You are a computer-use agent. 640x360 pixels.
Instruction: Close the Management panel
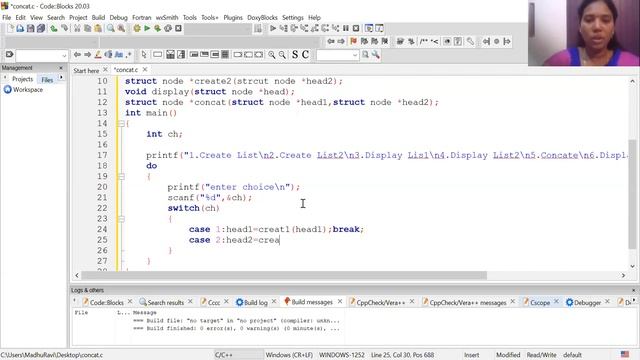point(61,68)
